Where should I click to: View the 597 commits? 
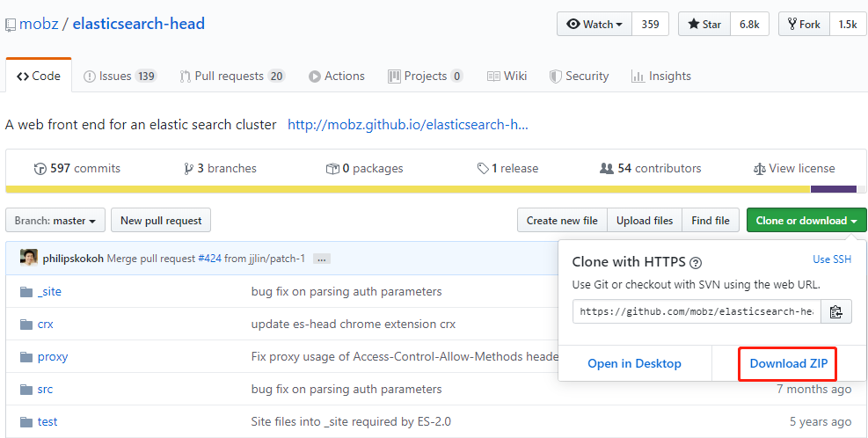click(77, 168)
